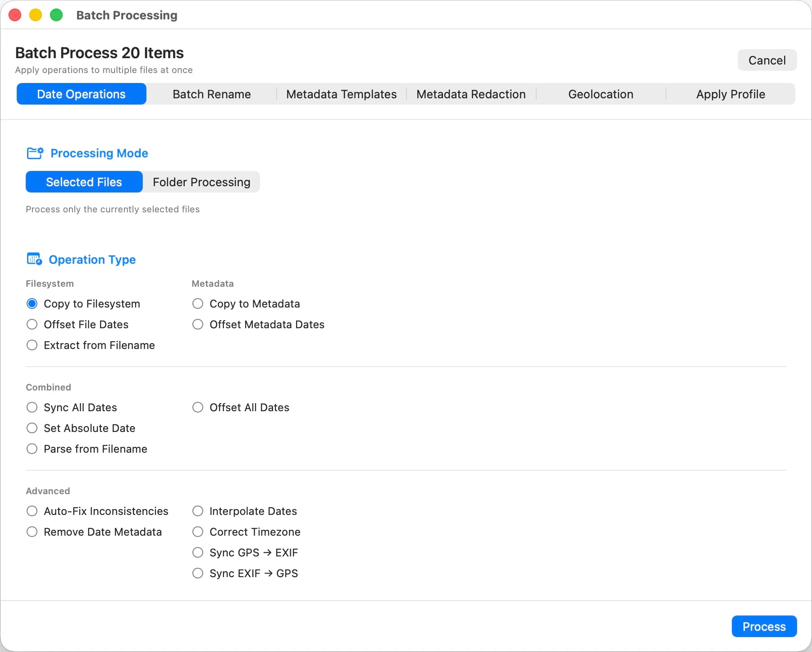Select Sync GPS to EXIF
This screenshot has height=652, width=812.
pos(197,552)
